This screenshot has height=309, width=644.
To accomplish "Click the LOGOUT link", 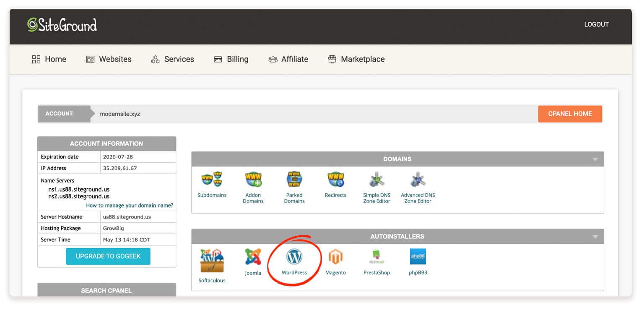I will pyautogui.click(x=596, y=24).
